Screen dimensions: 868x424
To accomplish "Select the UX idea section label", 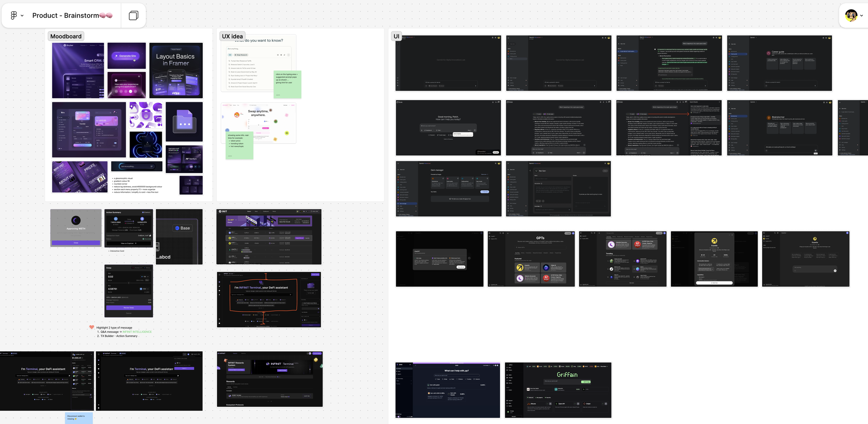I will click(232, 36).
